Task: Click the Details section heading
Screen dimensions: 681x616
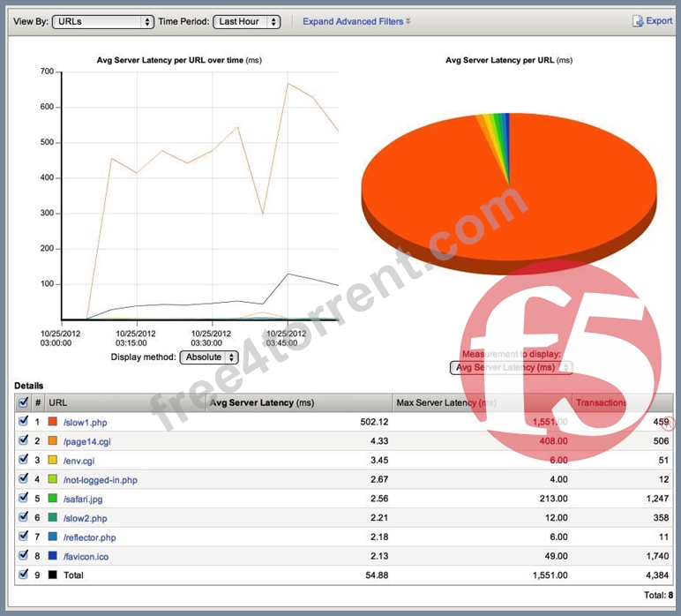Action: coord(28,386)
